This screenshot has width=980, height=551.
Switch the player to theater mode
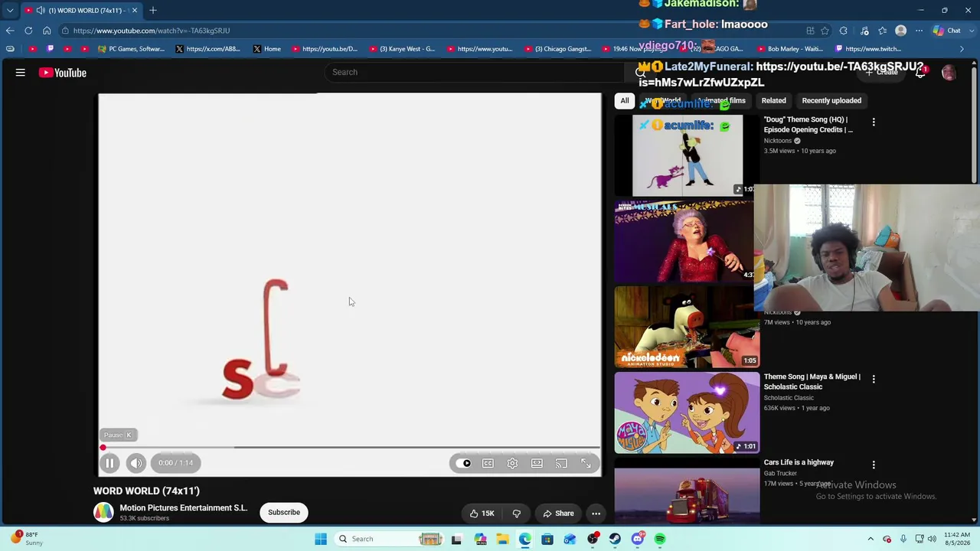(537, 463)
